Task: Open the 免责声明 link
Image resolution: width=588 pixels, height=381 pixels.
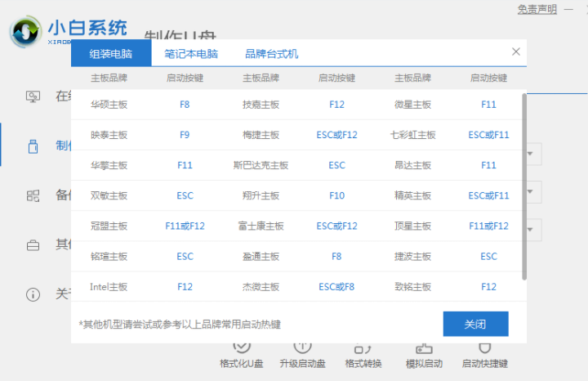Action: (x=537, y=9)
